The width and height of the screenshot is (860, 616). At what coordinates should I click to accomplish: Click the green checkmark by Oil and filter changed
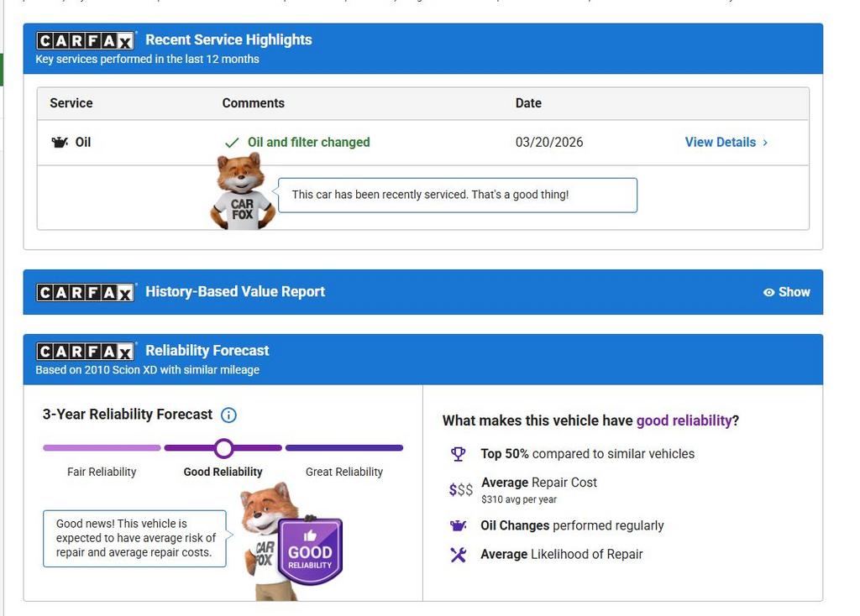click(232, 143)
